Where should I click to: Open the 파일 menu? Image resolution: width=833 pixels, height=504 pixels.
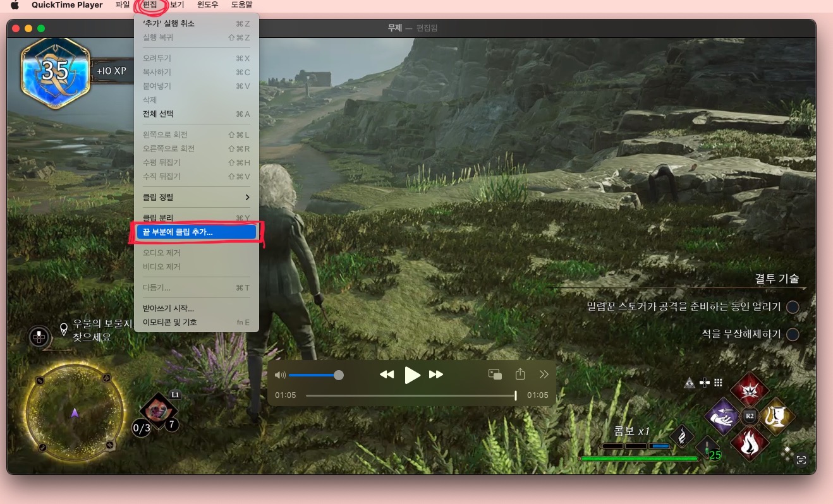[123, 5]
